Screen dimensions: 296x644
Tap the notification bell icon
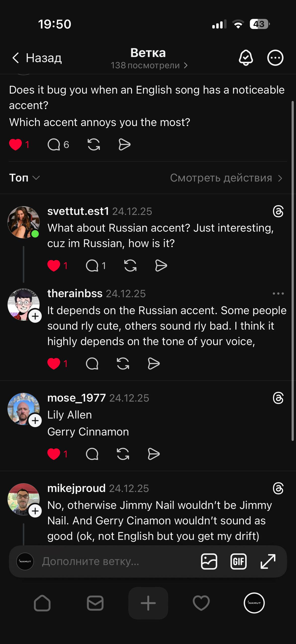pyautogui.click(x=246, y=58)
